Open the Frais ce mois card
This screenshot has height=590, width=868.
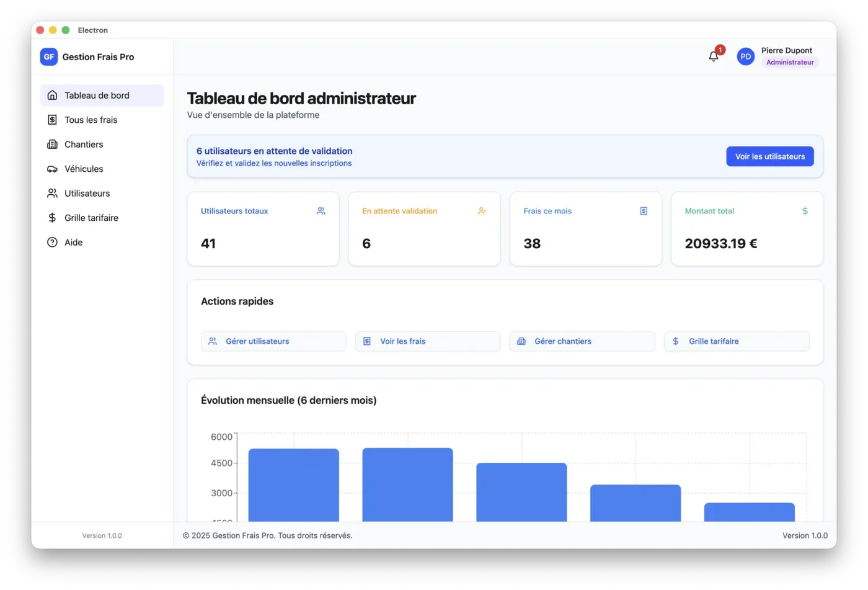pos(586,229)
